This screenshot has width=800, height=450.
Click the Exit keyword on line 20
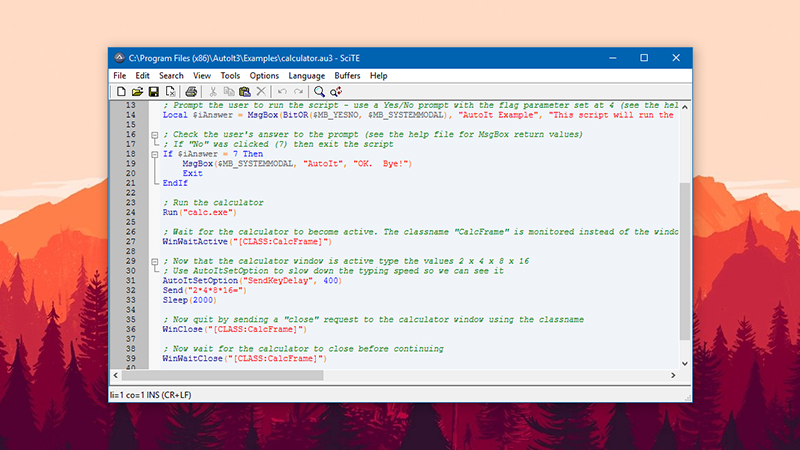pyautogui.click(x=192, y=173)
